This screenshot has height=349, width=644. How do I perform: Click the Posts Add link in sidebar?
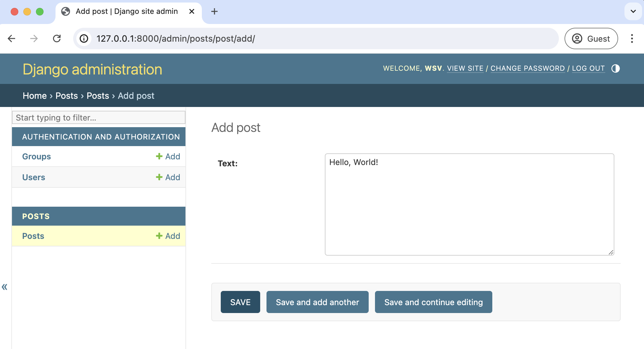[168, 235]
